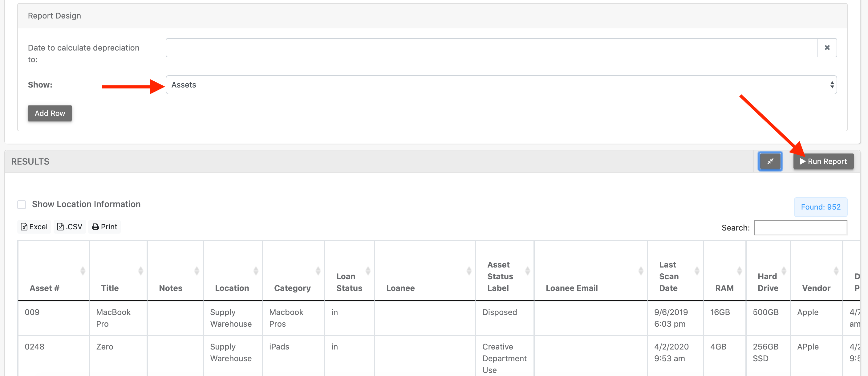The image size is (868, 376).
Task: Click the pin/bookmark icon in Results header
Action: 770,161
